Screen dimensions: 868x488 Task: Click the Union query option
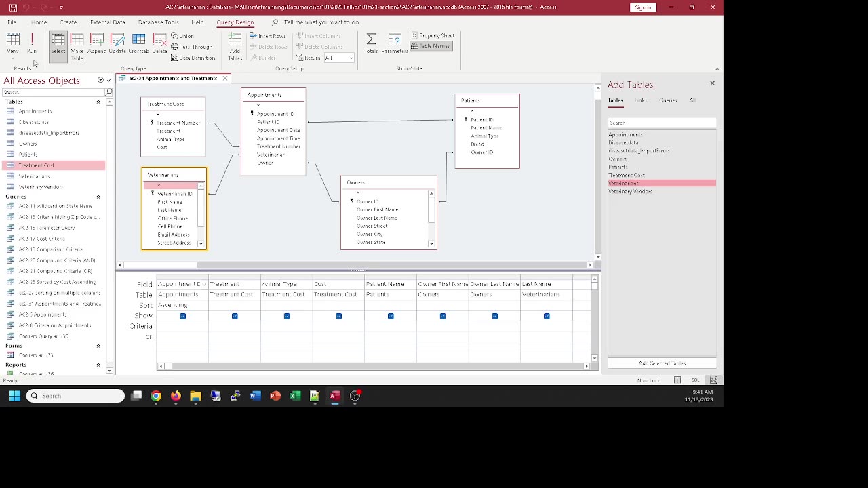coord(182,36)
